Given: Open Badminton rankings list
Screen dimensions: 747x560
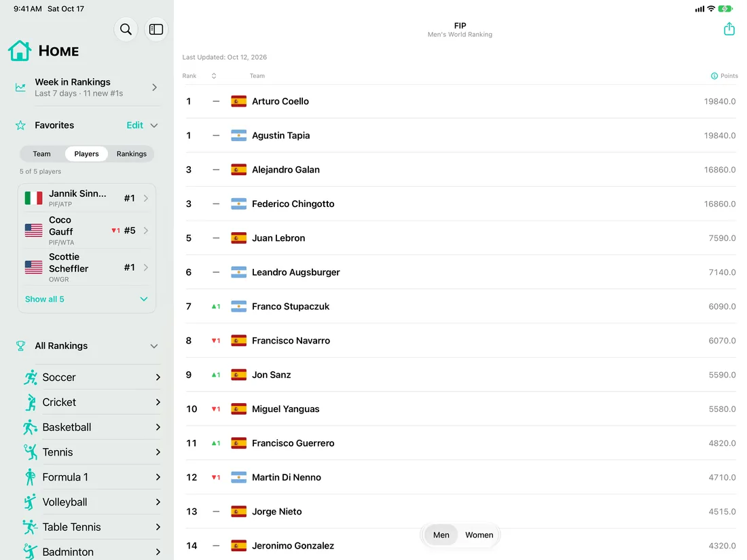Looking at the screenshot, I should coord(92,552).
